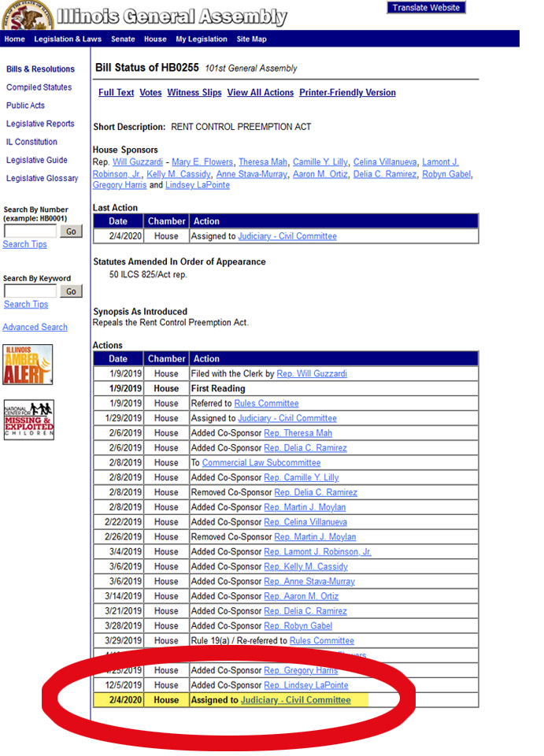Open My Legislation menu item
544x756 pixels.
[x=202, y=39]
